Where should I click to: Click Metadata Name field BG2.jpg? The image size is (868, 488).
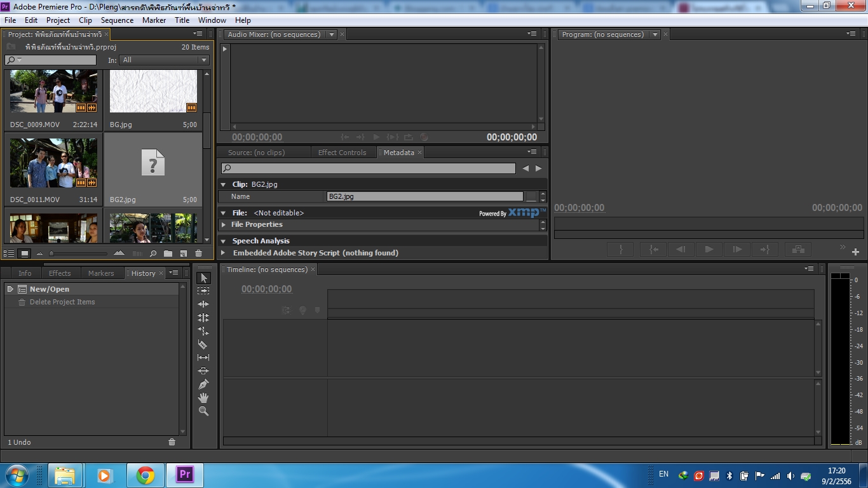pyautogui.click(x=425, y=196)
